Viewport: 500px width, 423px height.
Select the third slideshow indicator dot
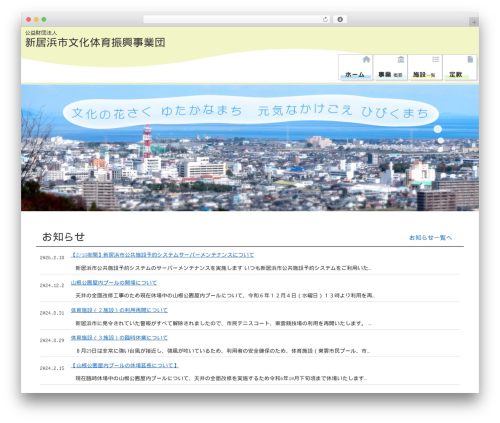440,149
